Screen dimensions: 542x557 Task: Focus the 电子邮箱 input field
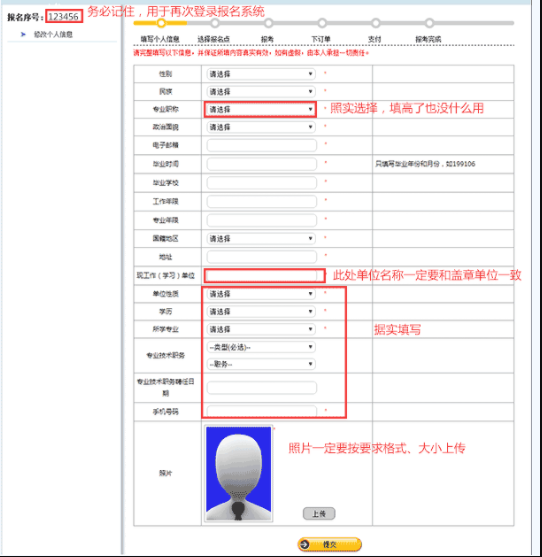coord(262,145)
